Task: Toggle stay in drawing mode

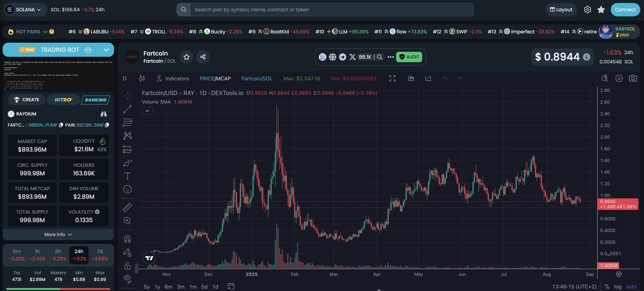Action: tap(128, 252)
